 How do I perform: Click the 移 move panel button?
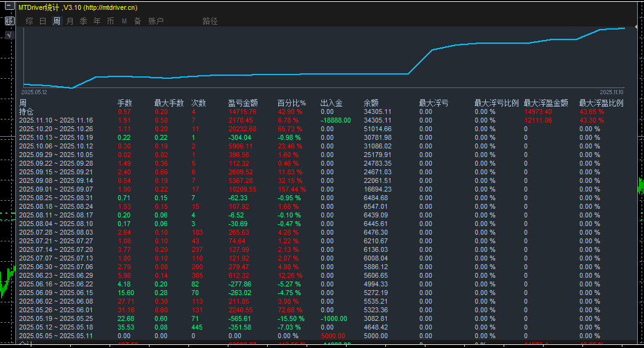click(x=9, y=21)
